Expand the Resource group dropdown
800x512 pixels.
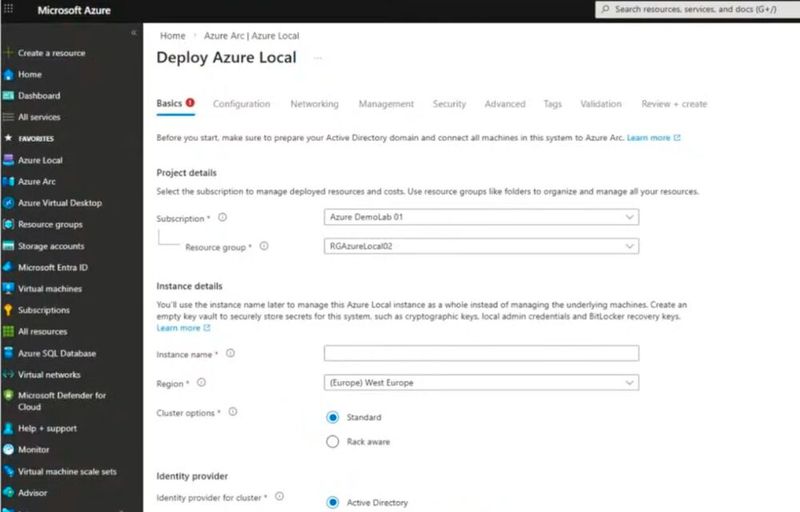[481, 246]
